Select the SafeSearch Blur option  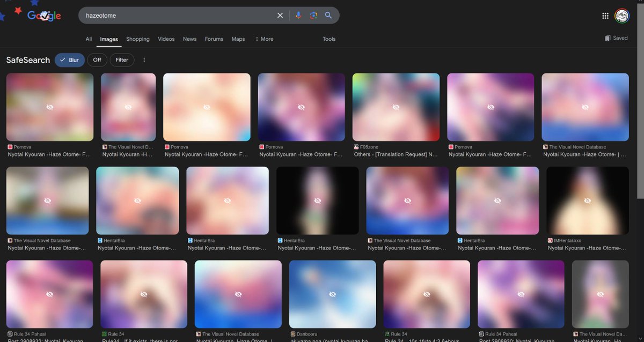click(x=70, y=60)
